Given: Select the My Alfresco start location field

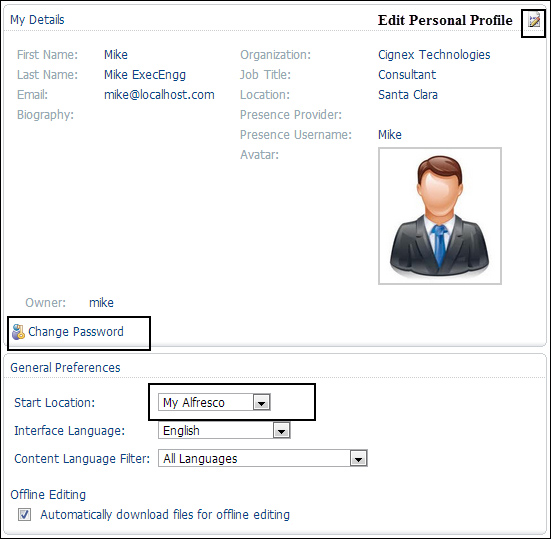Looking at the screenshot, I should [214, 403].
